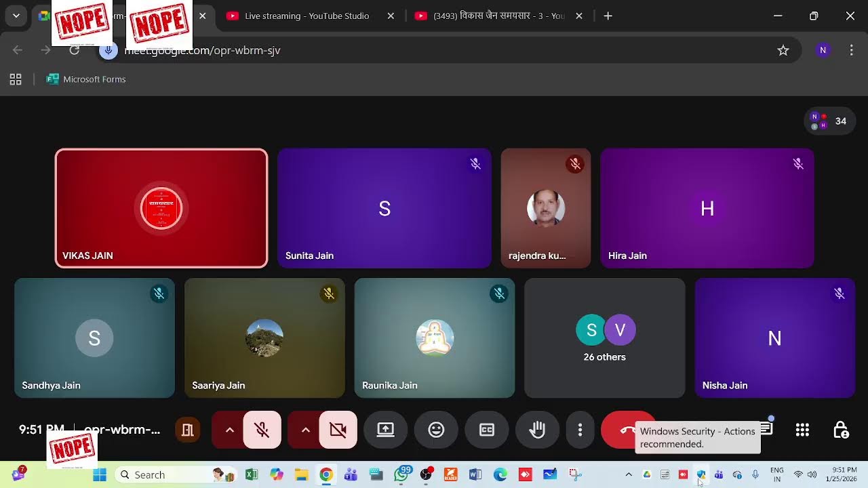This screenshot has width=868, height=488.
Task: Open the Activities grid icon
Action: 802,430
